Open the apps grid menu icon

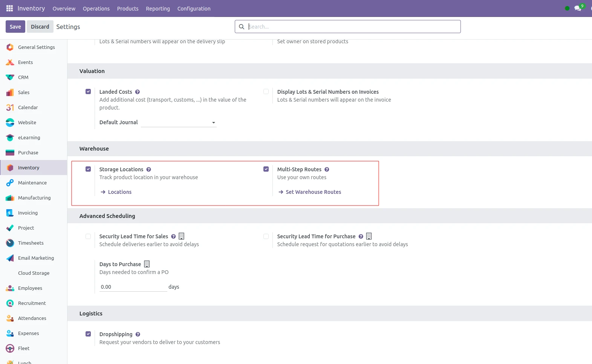[9, 8]
